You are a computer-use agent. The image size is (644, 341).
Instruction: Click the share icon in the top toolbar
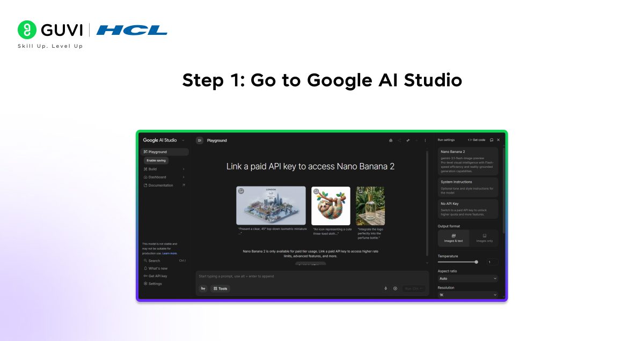(399, 140)
